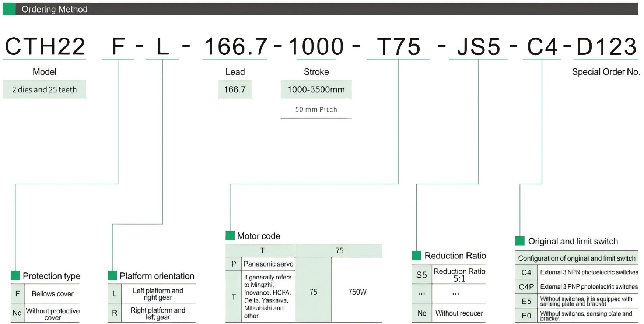This screenshot has width=644, height=324.
Task: Click the 'Without reducer' table entry
Action: [x=459, y=313]
